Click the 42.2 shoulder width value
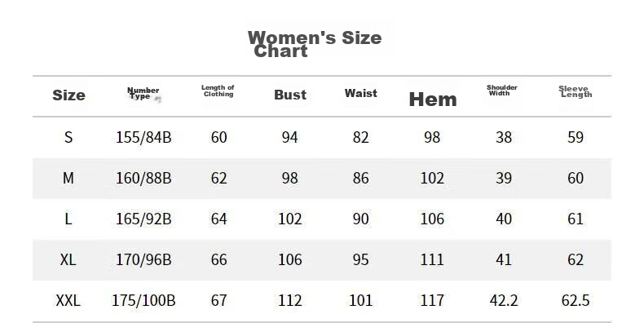Image resolution: width=644 pixels, height=323 pixels. (504, 300)
